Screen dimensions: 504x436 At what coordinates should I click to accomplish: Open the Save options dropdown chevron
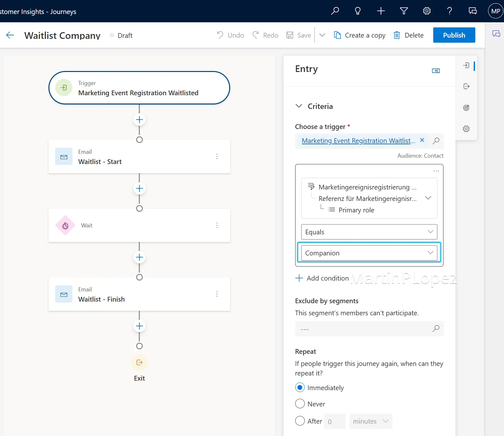point(322,35)
